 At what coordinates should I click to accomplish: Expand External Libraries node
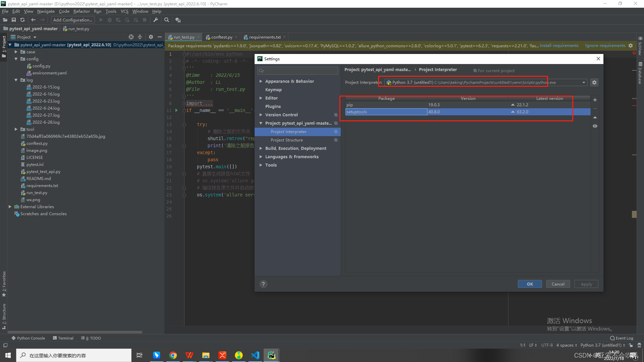(10, 207)
